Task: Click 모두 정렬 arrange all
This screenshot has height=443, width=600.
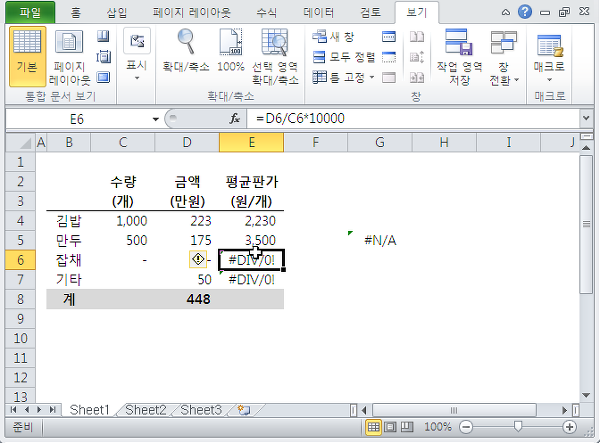Action: [x=344, y=57]
